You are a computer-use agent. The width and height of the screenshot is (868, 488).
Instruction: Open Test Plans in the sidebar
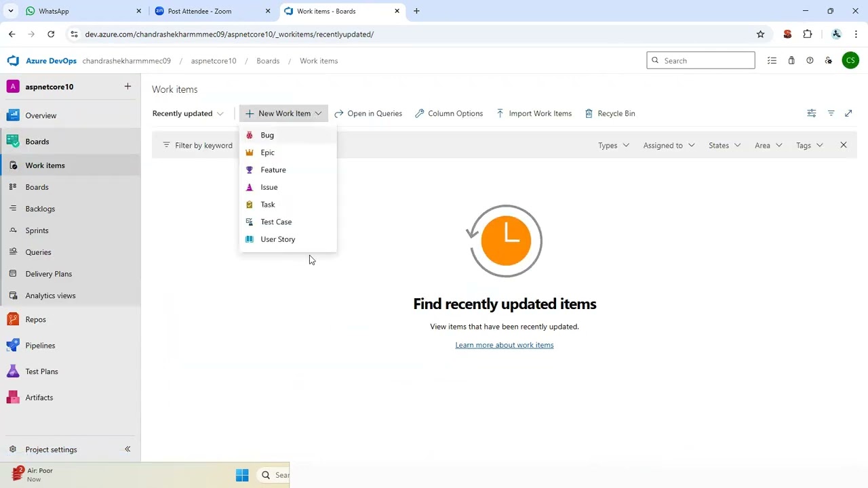click(x=71, y=371)
